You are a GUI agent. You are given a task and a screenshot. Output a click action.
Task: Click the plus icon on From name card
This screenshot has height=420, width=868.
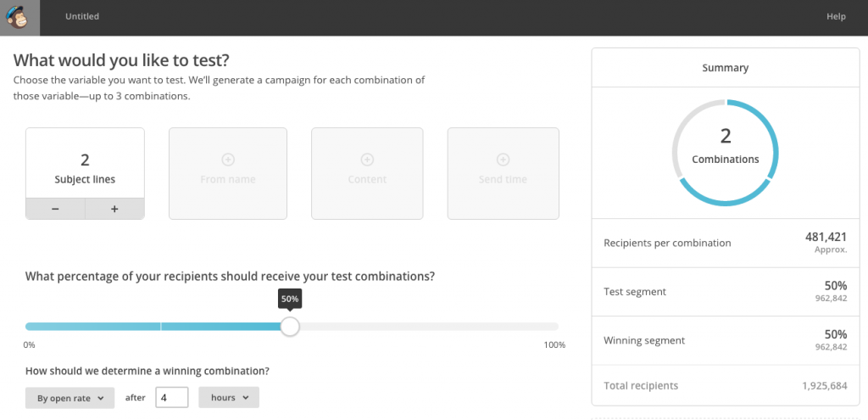tap(227, 160)
